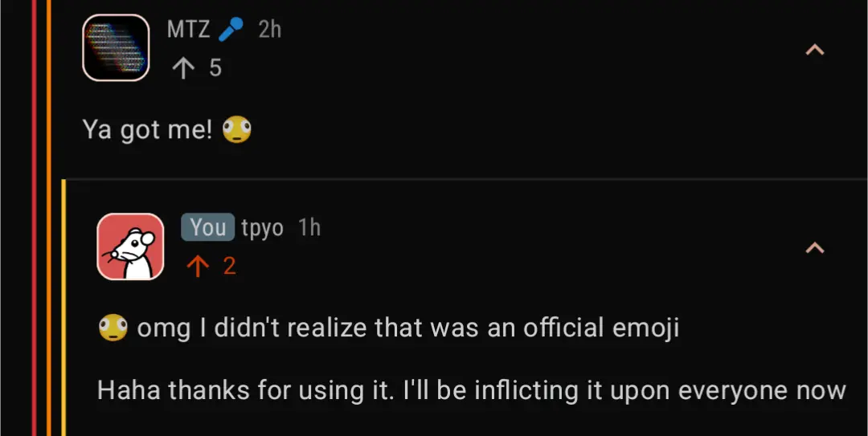Upvote MTZ's comment with the arrow
The width and height of the screenshot is (868, 436).
tap(183, 68)
